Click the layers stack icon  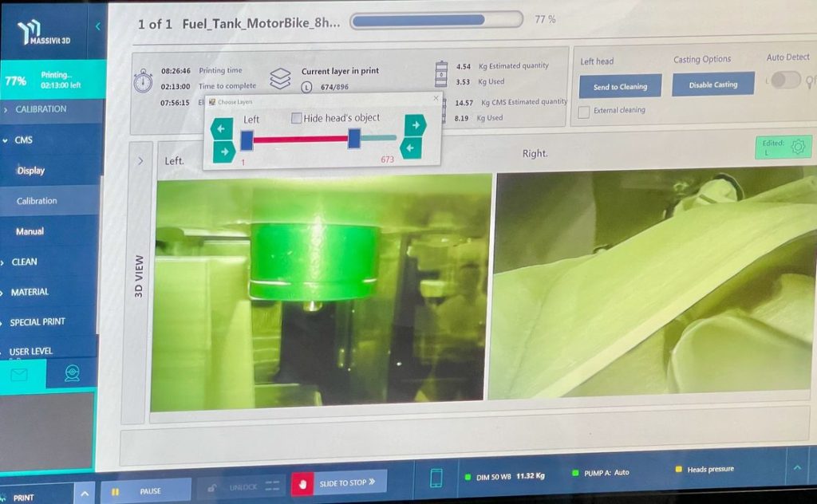tap(280, 78)
